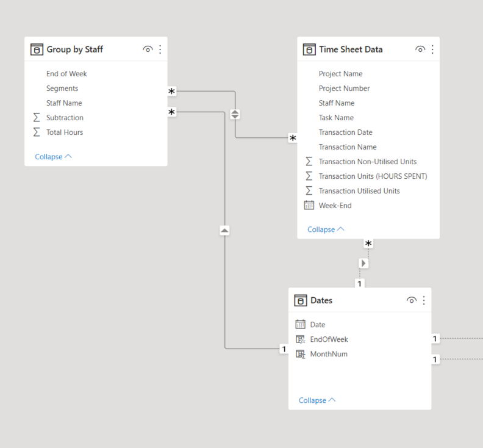The width and height of the screenshot is (483, 448).
Task: Toggle visibility of Time Sheet Data table
Action: (x=420, y=49)
